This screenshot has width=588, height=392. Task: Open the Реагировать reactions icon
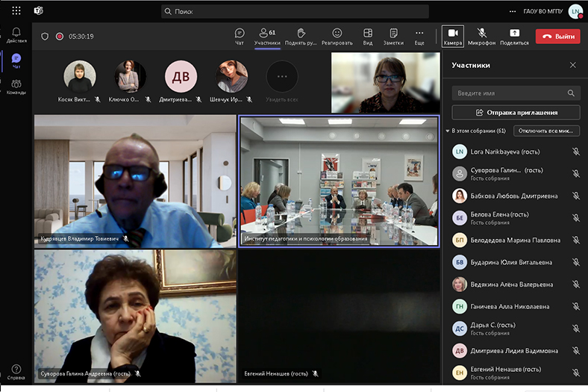(337, 34)
